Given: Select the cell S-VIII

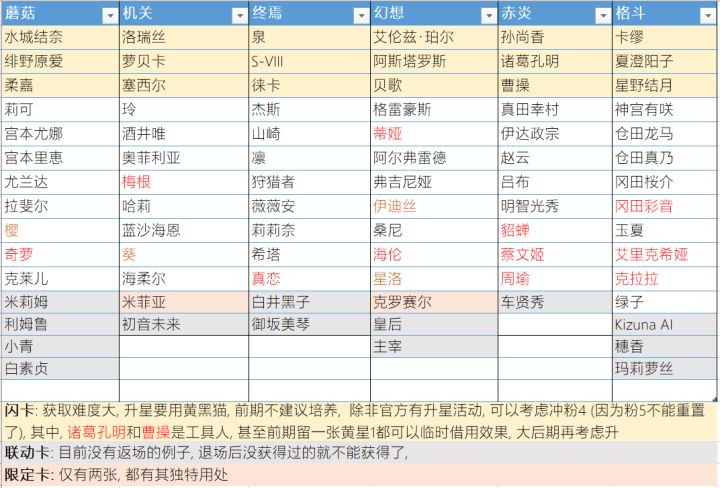Looking at the screenshot, I should [x=309, y=62].
